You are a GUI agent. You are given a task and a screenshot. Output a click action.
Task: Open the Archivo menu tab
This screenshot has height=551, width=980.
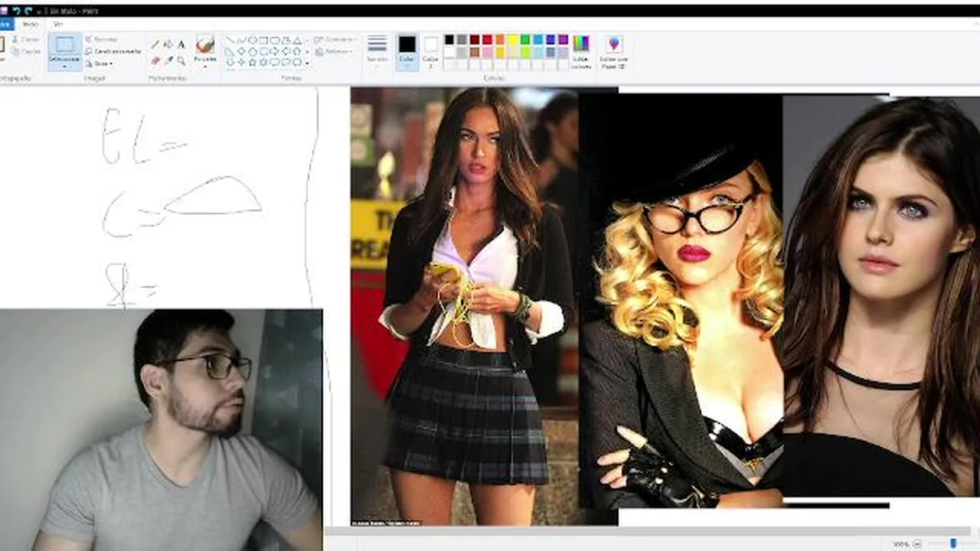6,24
